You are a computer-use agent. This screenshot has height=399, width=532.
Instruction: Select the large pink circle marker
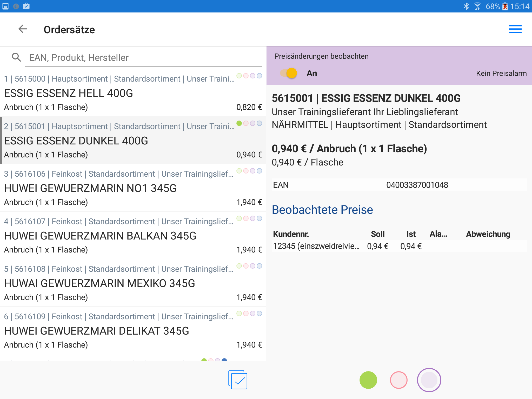click(398, 380)
